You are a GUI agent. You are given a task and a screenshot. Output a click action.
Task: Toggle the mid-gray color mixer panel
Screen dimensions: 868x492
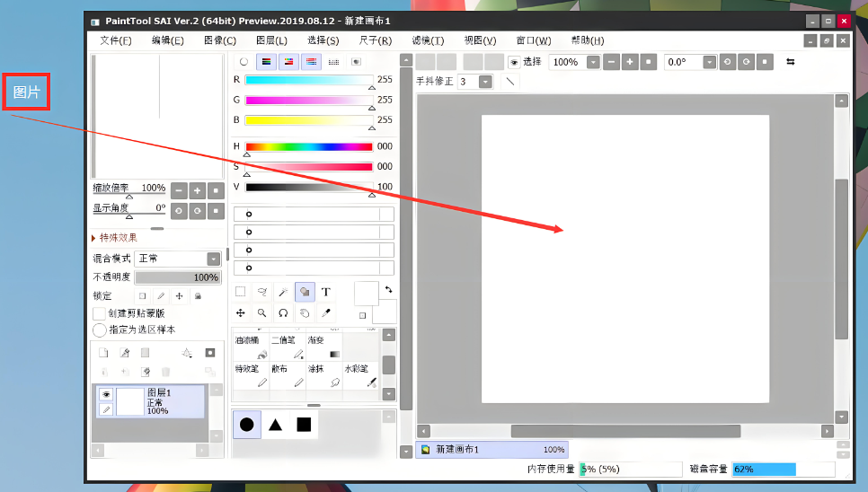(311, 61)
